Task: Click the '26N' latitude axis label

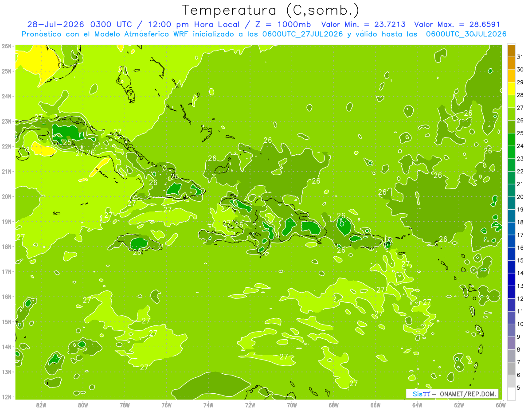Action: [x=6, y=46]
